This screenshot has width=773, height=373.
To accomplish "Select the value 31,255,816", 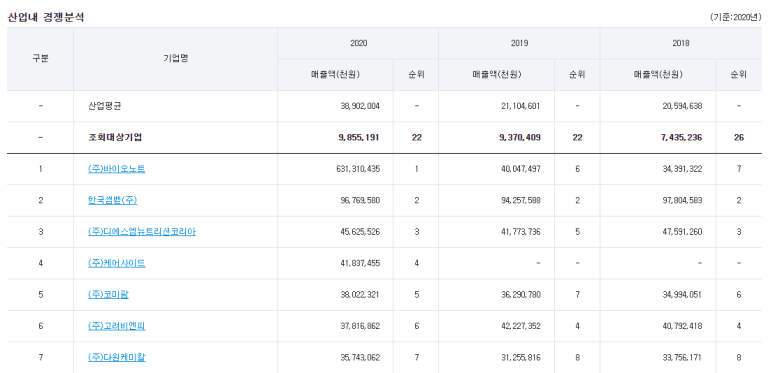I will (521, 358).
